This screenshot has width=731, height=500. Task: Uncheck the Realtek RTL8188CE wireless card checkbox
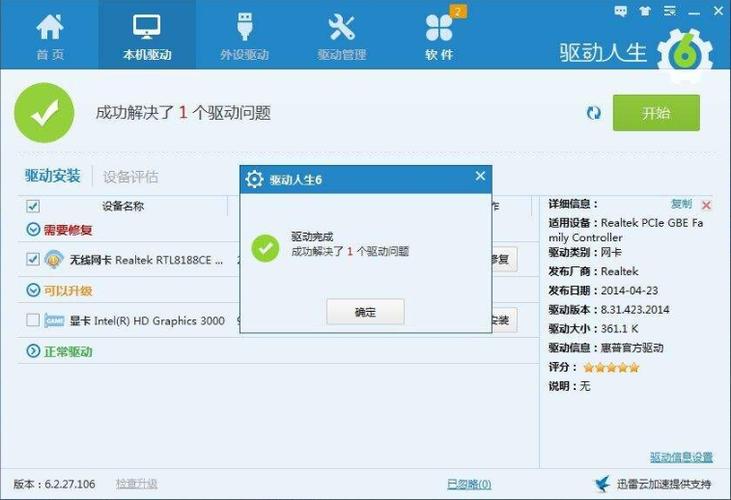point(33,259)
